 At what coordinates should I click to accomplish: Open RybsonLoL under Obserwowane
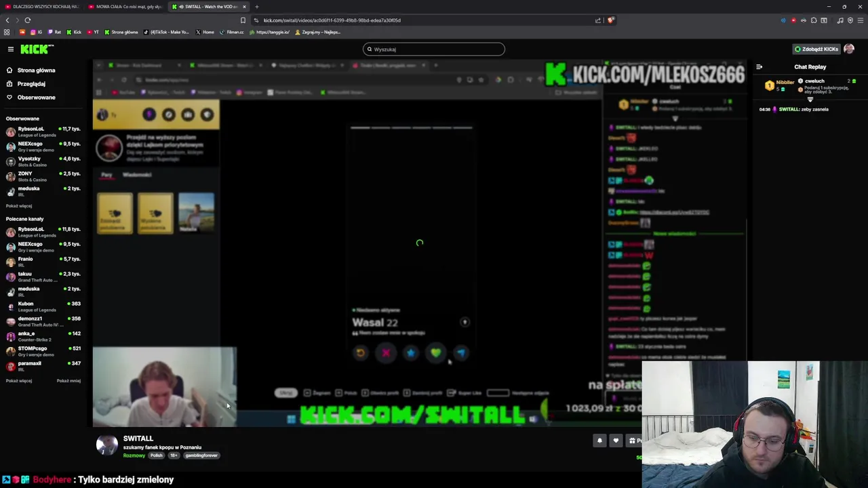pos(43,131)
